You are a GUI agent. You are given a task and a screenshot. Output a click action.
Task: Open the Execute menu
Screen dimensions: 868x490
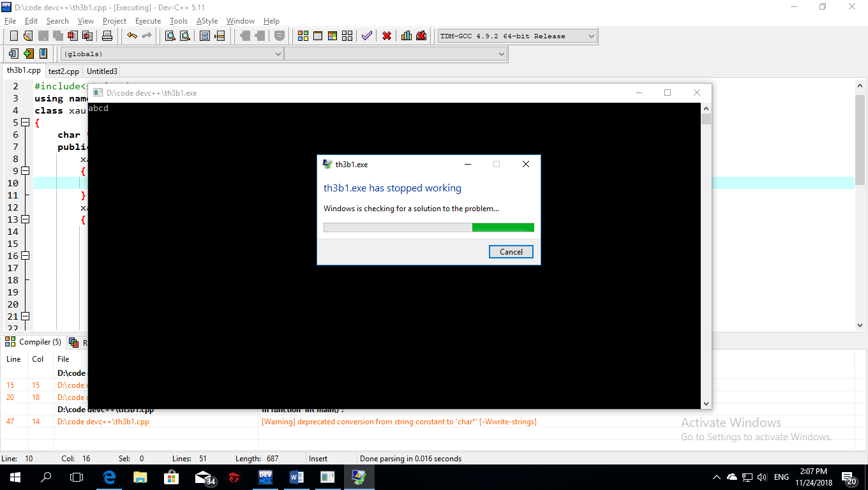[147, 21]
